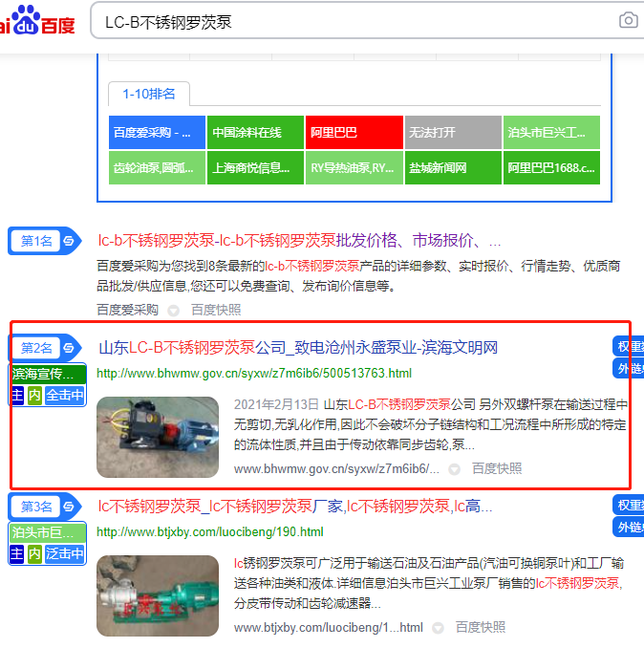
Task: Click the 权重 button beside second result
Action: click(629, 346)
